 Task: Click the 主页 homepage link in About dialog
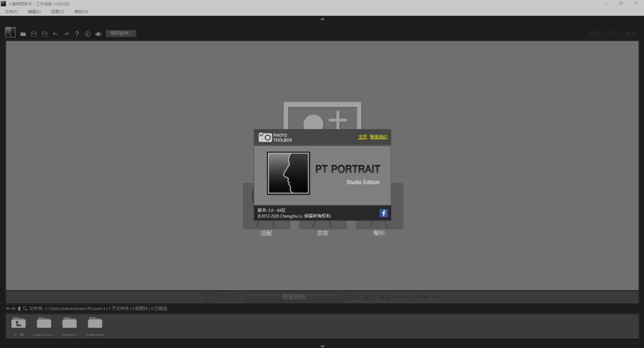point(362,137)
